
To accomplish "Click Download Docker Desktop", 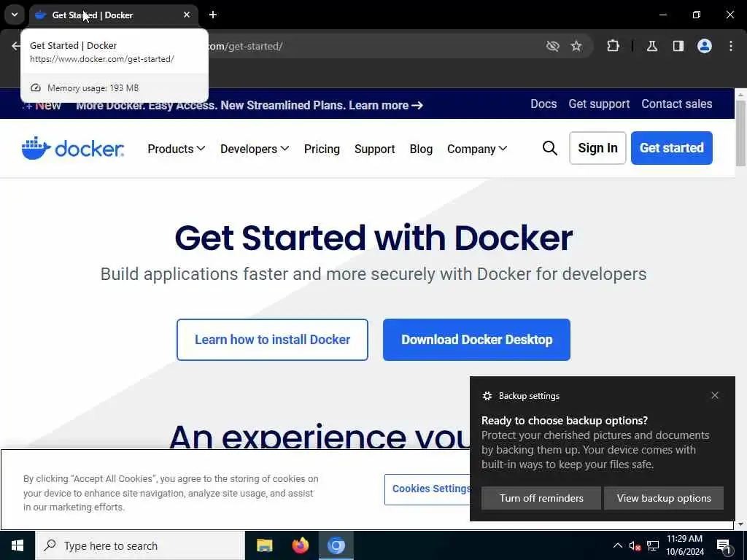I will (x=476, y=340).
